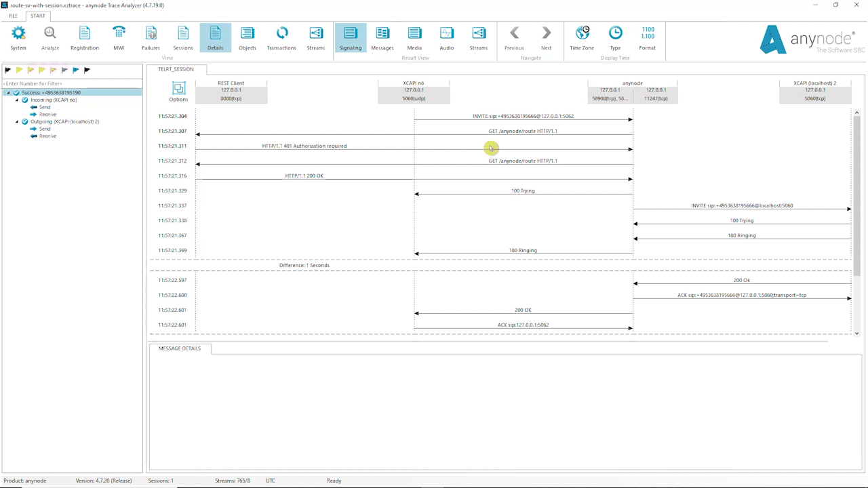The height and width of the screenshot is (488, 868).
Task: Open the Transactions view
Action: point(281,38)
